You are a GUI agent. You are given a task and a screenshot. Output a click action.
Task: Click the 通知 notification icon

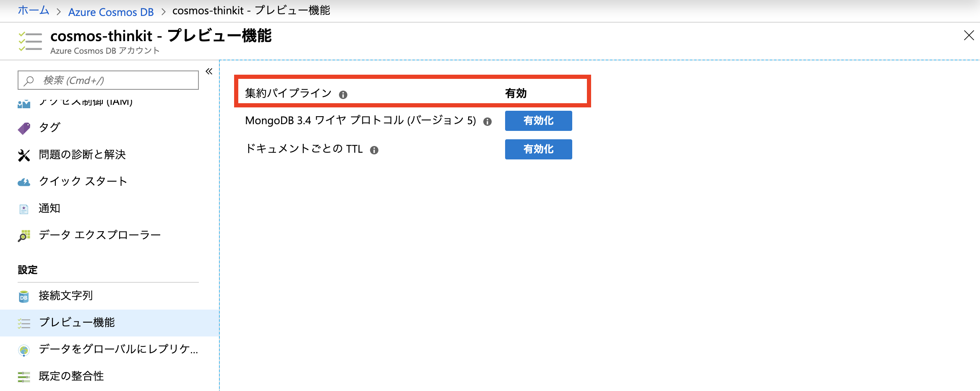coord(24,209)
